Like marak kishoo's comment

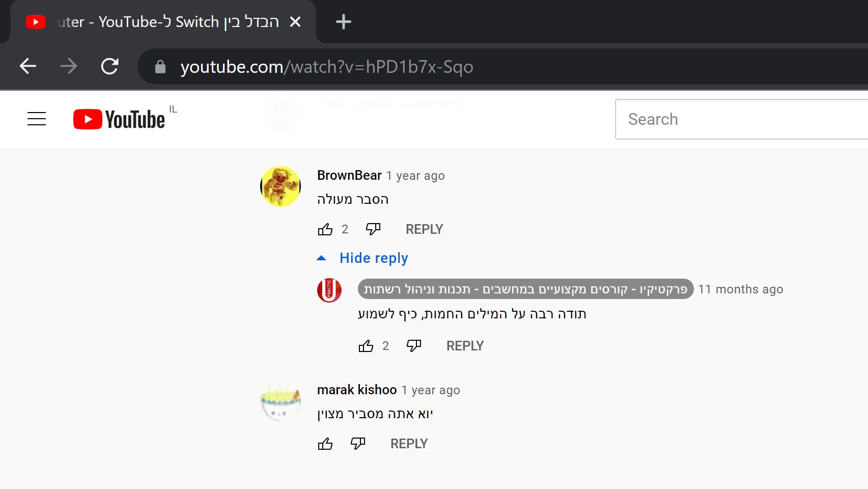(325, 444)
